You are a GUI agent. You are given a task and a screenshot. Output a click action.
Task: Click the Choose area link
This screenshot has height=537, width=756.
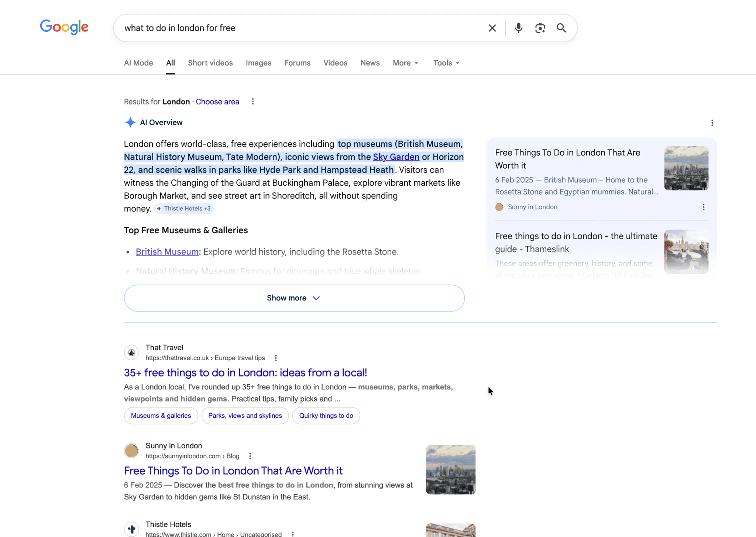[217, 101]
